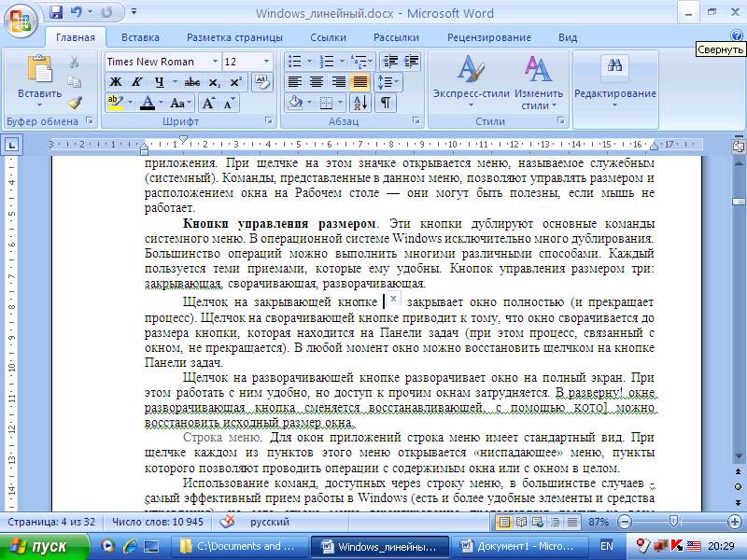The height and width of the screenshot is (560, 747).
Task: Apply shading with paint bucket
Action: (x=295, y=103)
